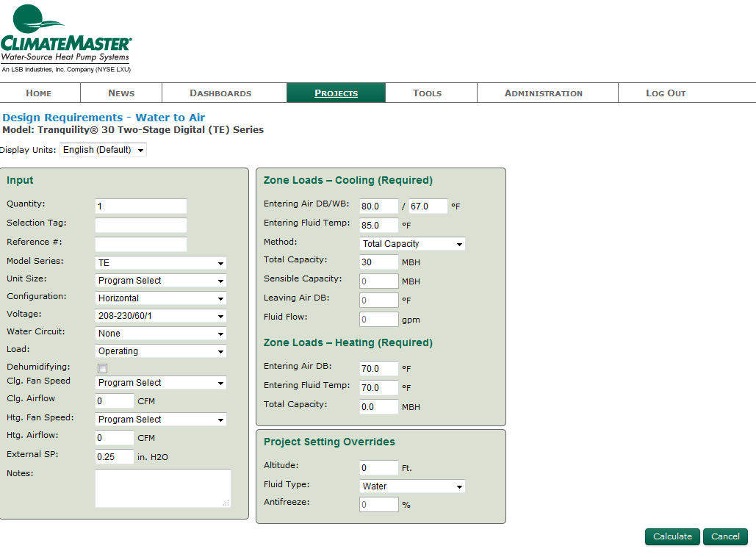This screenshot has width=756, height=557.
Task: Click the Design Requirements - Water to Air heading
Action: tap(104, 117)
